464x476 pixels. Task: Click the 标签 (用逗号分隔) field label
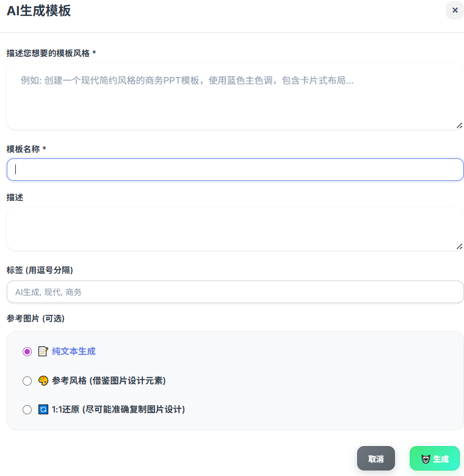40,270
